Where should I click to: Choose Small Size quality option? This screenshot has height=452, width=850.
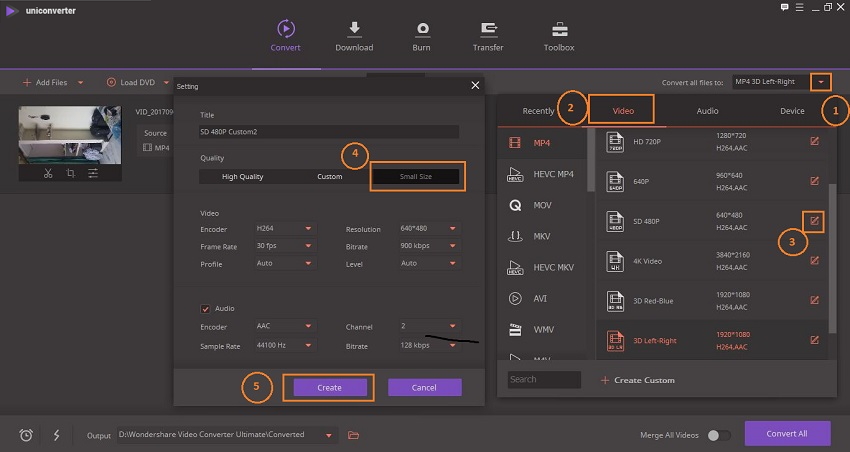[416, 177]
